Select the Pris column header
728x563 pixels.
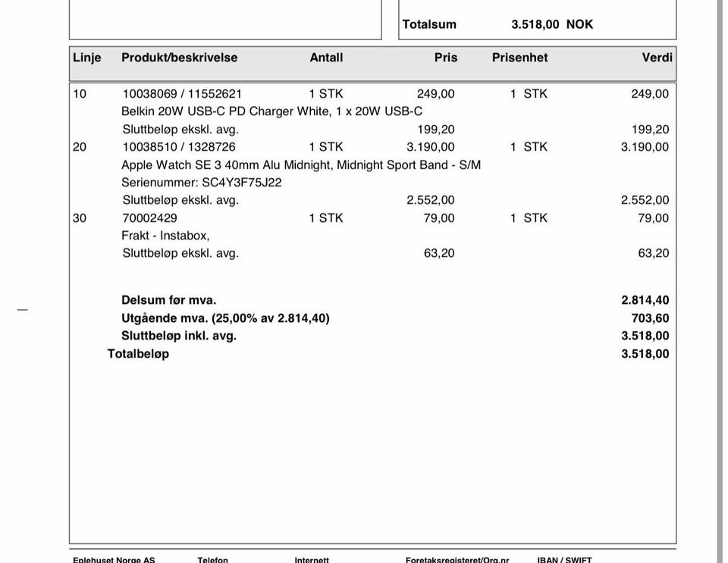[446, 58]
